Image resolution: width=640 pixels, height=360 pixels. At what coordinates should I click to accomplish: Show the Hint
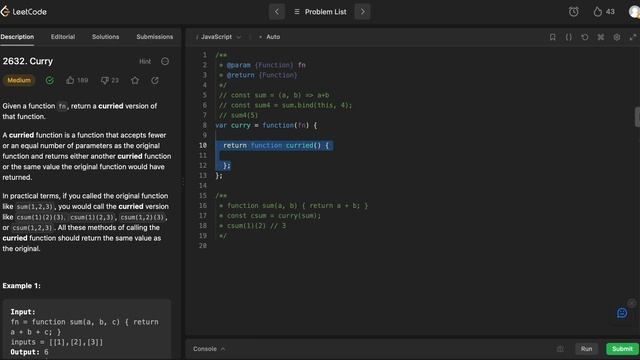point(145,62)
